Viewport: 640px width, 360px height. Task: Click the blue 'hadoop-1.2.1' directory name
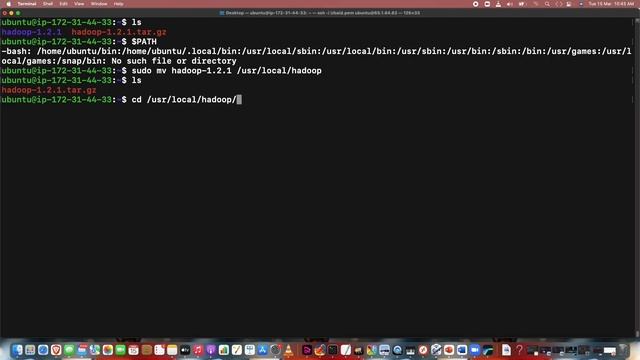[x=31, y=32]
